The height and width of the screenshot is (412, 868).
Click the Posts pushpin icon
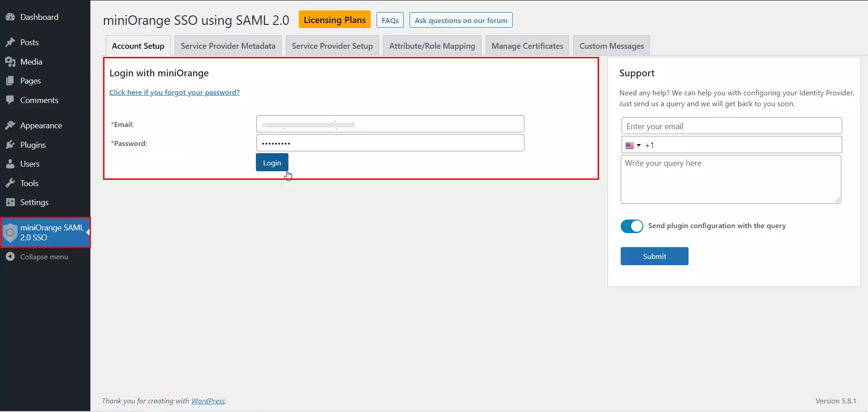[10, 42]
